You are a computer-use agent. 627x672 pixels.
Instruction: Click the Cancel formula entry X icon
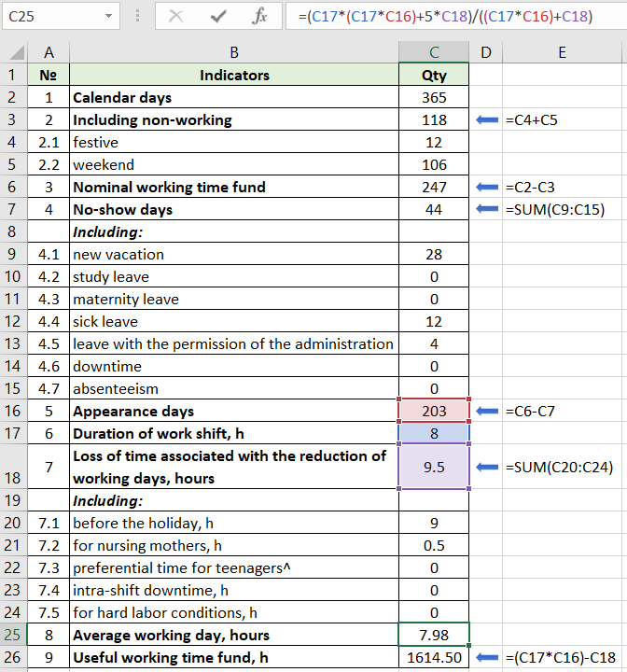click(176, 16)
